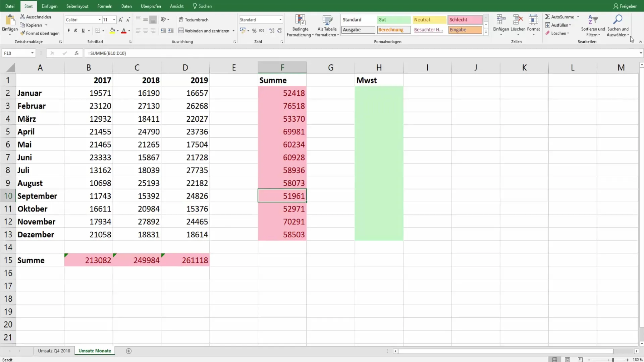Expand the Name Box dropdown
Viewport: 644px width, 362px height.
[x=32, y=53]
